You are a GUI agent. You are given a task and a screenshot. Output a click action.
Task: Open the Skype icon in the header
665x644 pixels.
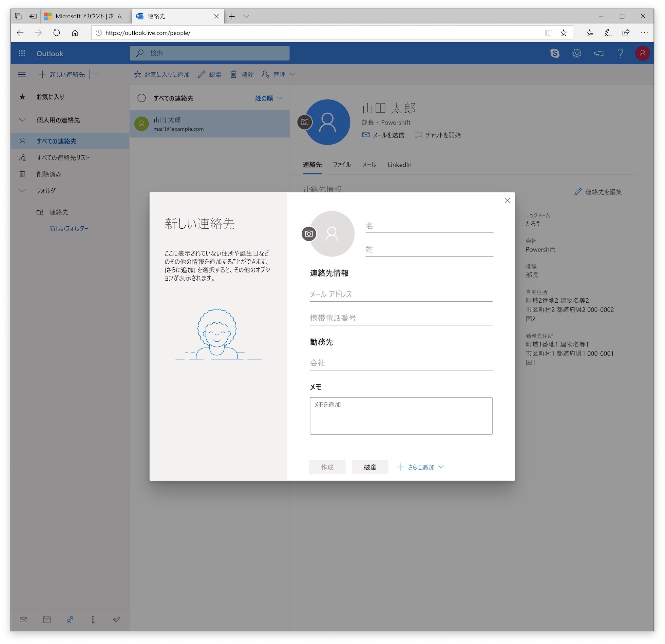555,53
